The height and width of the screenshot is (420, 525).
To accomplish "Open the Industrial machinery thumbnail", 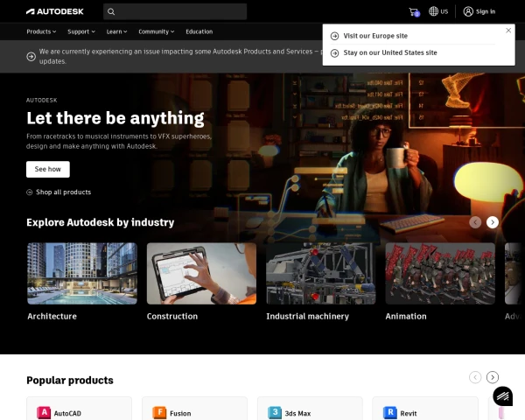I will click(x=321, y=274).
